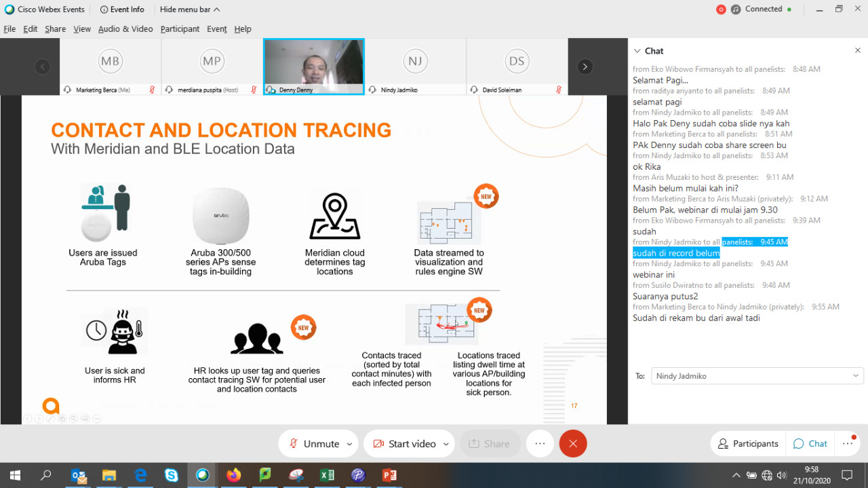Click the taskbar clock and date
868x488 pixels.
pos(811,475)
